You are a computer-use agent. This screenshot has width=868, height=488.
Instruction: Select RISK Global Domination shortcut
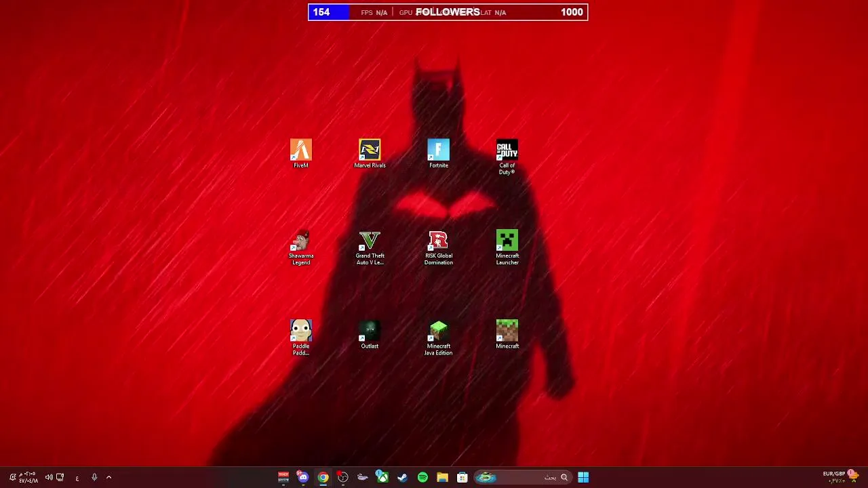click(x=438, y=247)
